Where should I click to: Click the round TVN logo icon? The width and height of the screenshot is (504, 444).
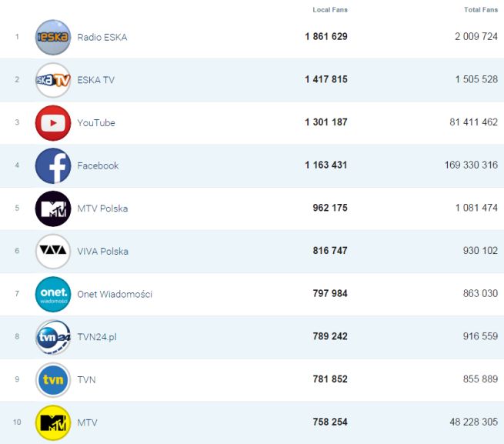[x=52, y=380]
